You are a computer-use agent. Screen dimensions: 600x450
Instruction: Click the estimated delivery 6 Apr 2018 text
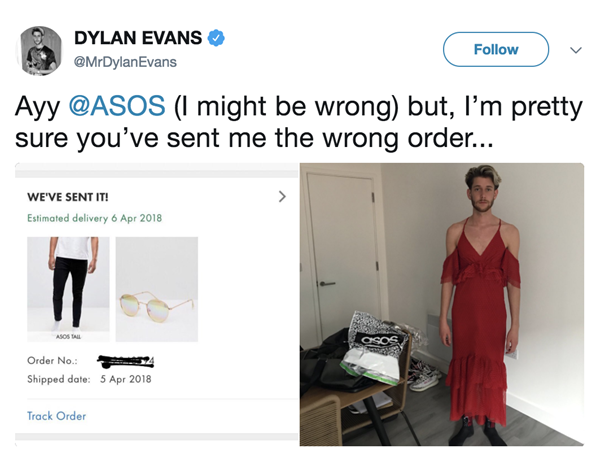[95, 218]
